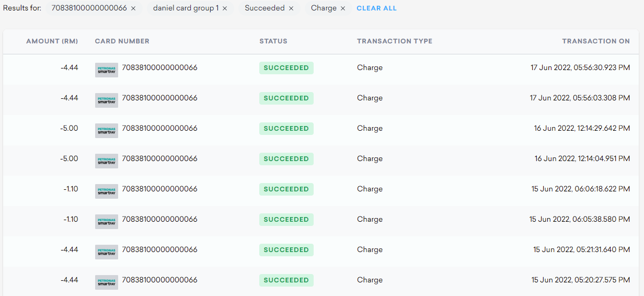The width and height of the screenshot is (644, 296).
Task: Select date 15 Jun 2022, 05:21:31.640 PM
Action: point(582,250)
